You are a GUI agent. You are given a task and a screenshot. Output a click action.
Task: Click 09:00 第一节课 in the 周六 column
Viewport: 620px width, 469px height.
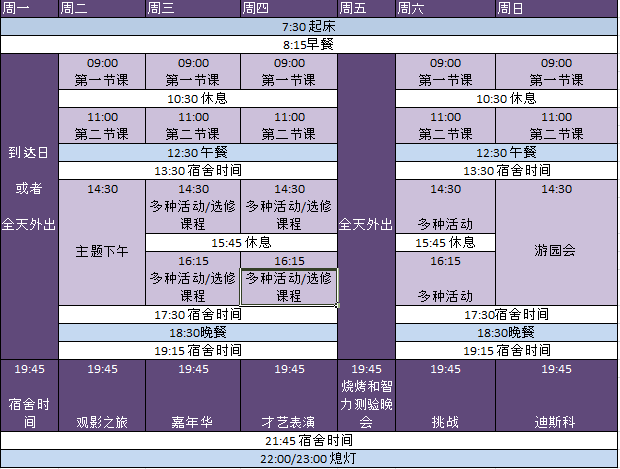click(x=446, y=72)
